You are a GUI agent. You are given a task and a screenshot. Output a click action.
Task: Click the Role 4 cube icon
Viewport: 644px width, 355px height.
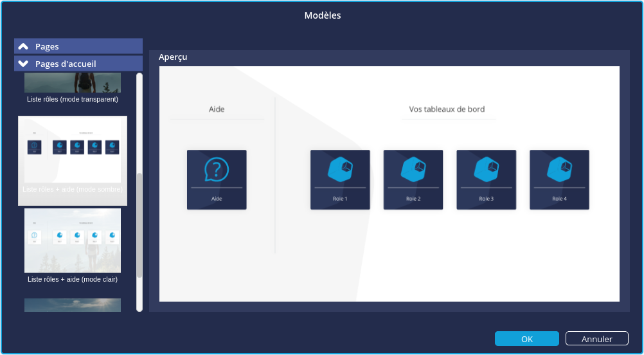(559, 169)
